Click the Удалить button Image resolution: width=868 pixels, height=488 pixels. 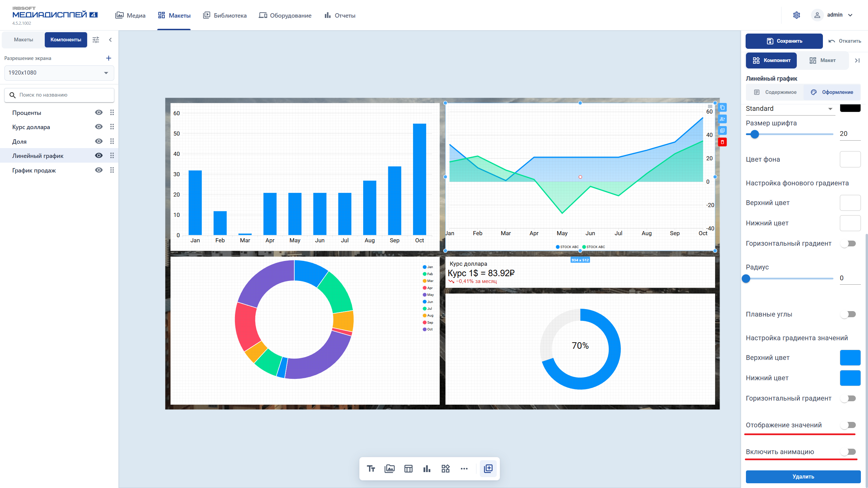click(x=803, y=476)
